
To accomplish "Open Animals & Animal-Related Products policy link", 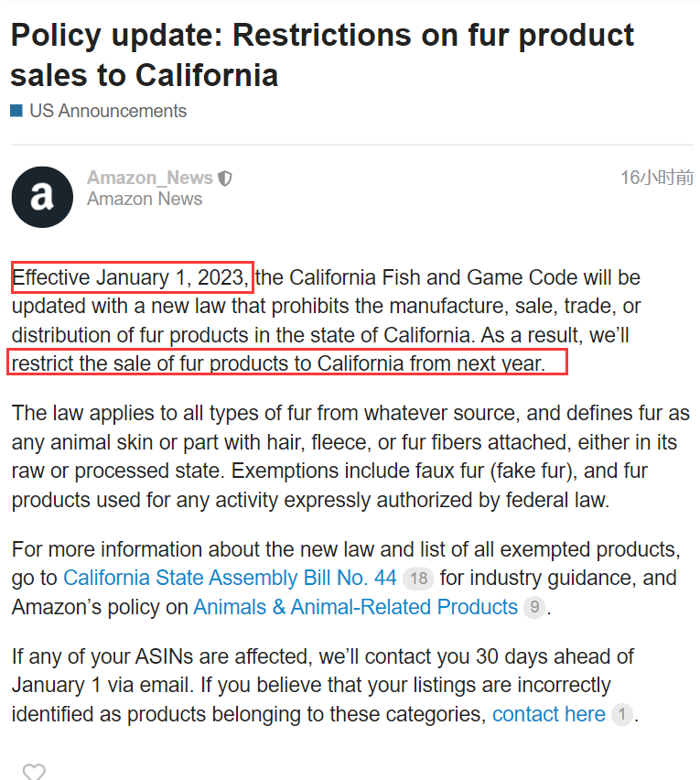I will [x=355, y=607].
